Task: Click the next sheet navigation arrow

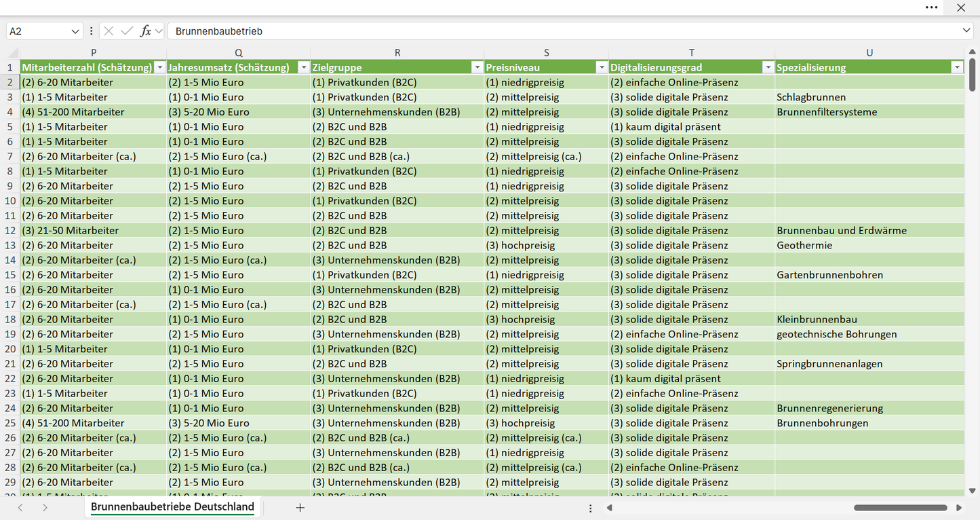Action: point(45,508)
